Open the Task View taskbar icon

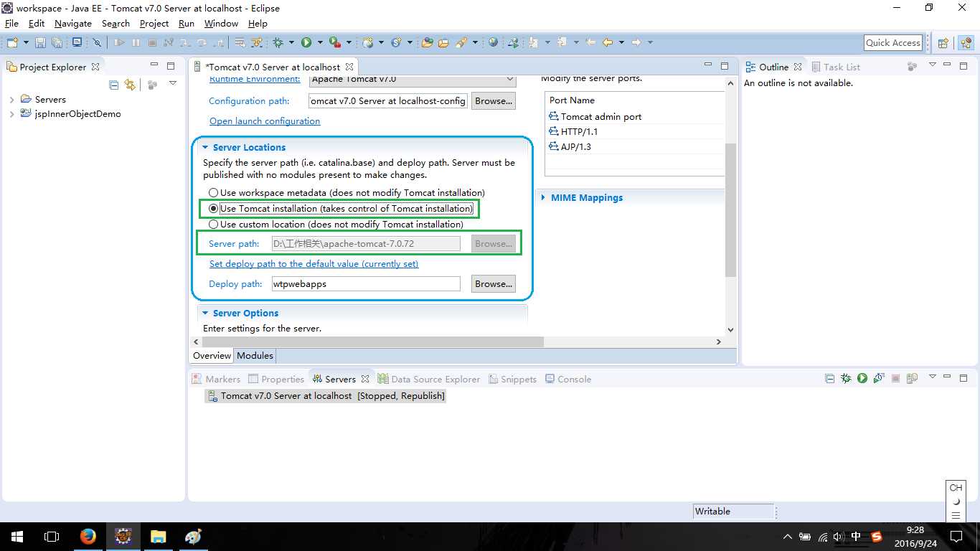(x=52, y=536)
